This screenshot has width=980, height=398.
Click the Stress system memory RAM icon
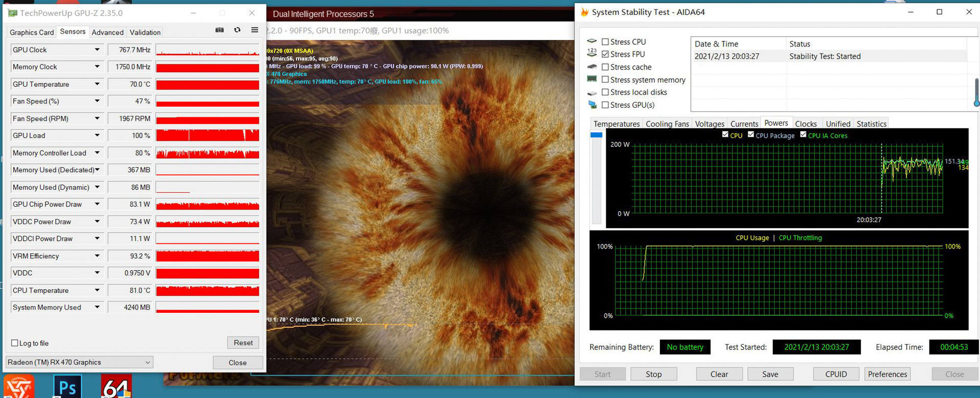click(592, 79)
